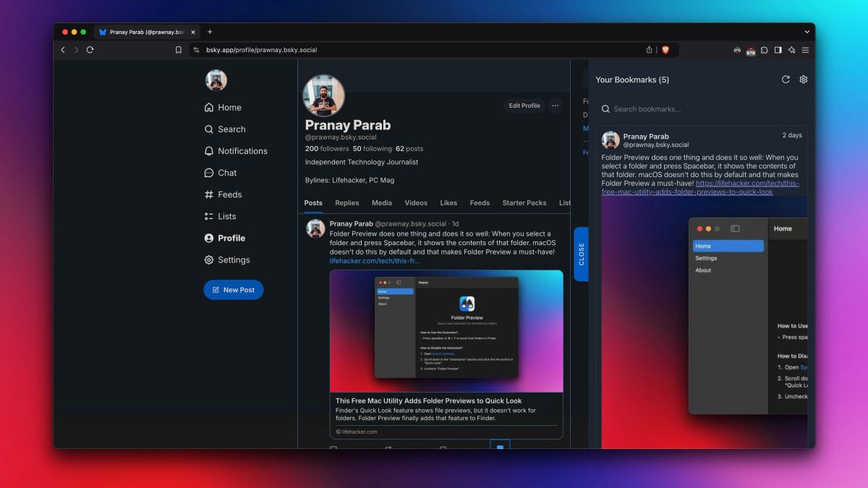Click the large profile picture on the profile header
868x488 pixels.
323,95
